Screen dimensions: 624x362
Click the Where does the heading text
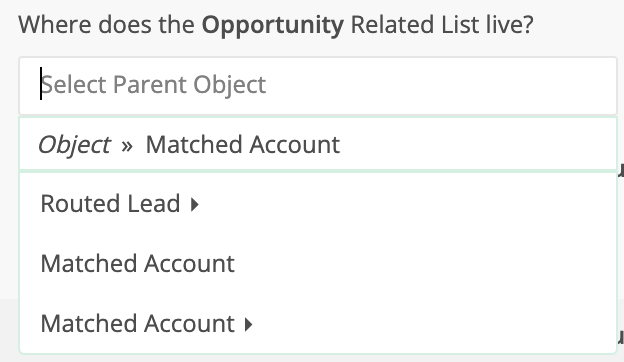click(x=106, y=25)
